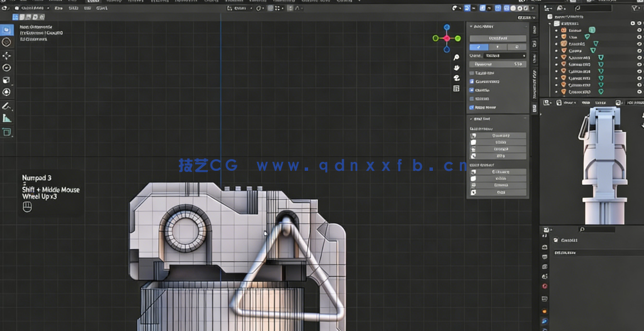Click the zoom magnifier viewport icon

(x=456, y=57)
